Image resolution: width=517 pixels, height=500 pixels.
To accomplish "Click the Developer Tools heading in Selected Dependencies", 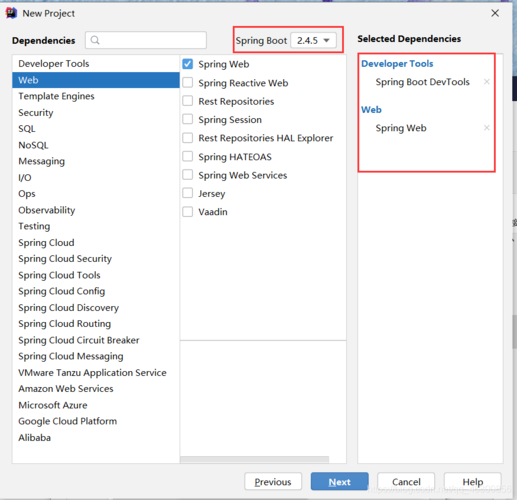I will [x=397, y=63].
